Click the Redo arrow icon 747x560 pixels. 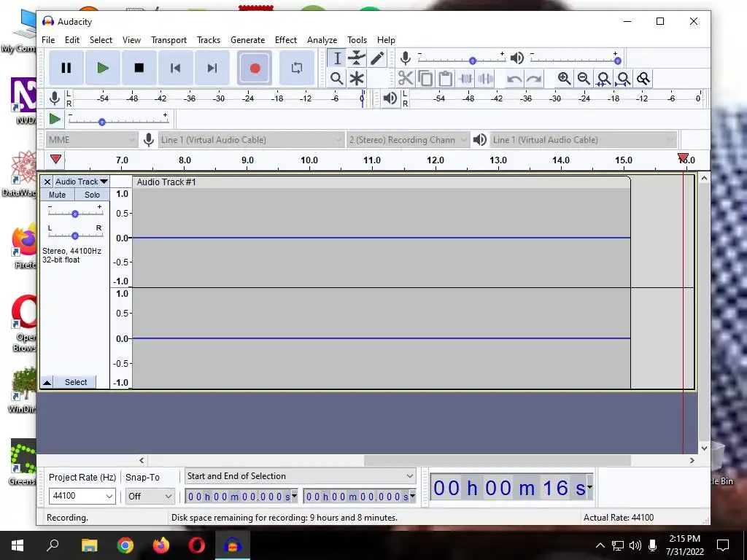(x=534, y=79)
